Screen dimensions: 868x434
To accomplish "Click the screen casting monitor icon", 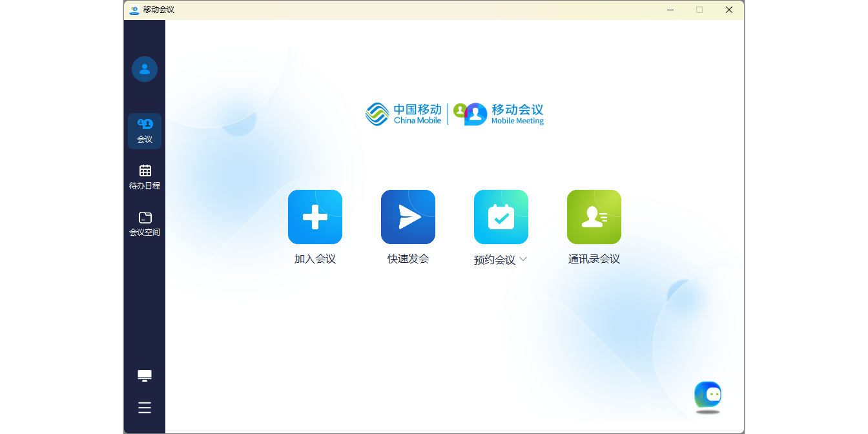I will pos(145,376).
